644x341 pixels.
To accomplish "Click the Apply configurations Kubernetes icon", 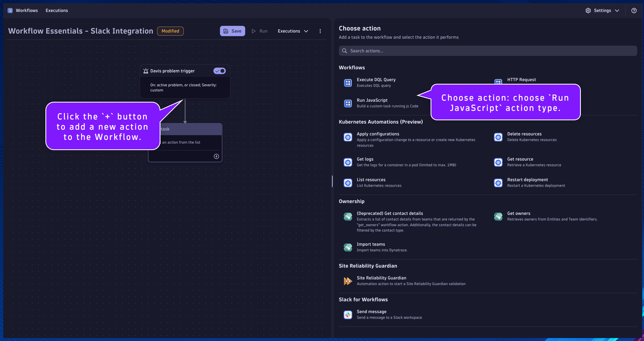I will (348, 137).
